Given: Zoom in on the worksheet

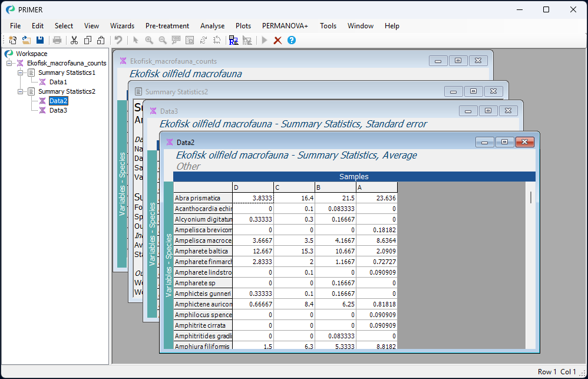Looking at the screenshot, I should [x=148, y=40].
